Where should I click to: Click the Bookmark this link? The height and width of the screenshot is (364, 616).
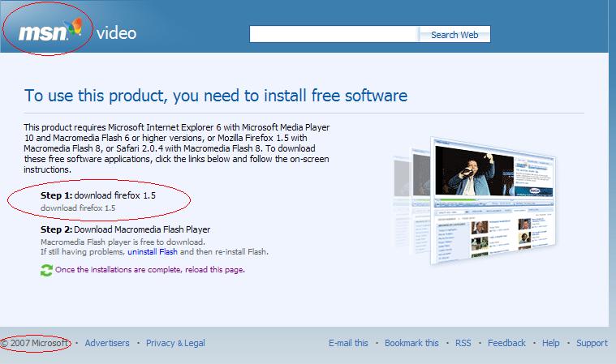[411, 343]
